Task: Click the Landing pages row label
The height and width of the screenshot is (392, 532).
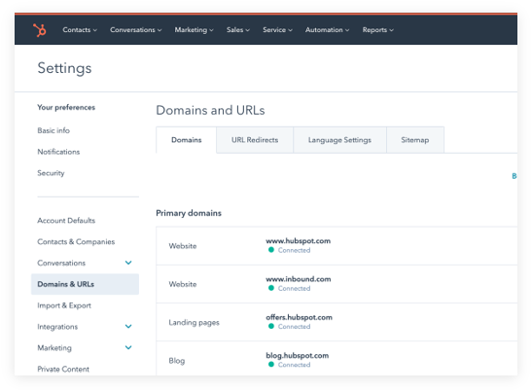Action: 195,322
